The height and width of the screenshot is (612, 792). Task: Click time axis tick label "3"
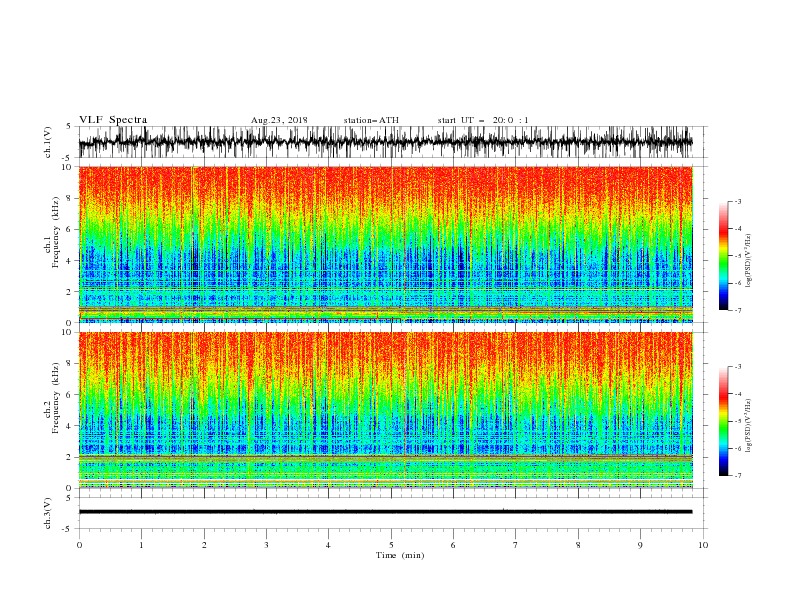coord(266,545)
